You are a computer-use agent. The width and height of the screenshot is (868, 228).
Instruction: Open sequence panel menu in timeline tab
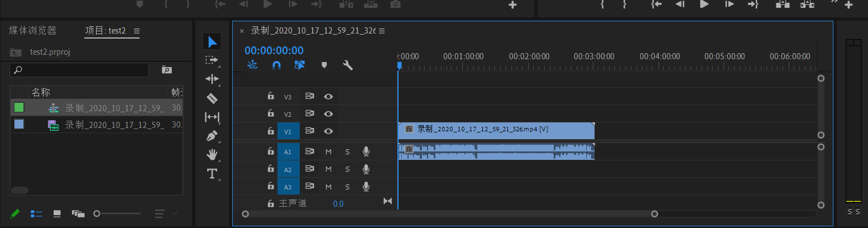pyautogui.click(x=382, y=31)
